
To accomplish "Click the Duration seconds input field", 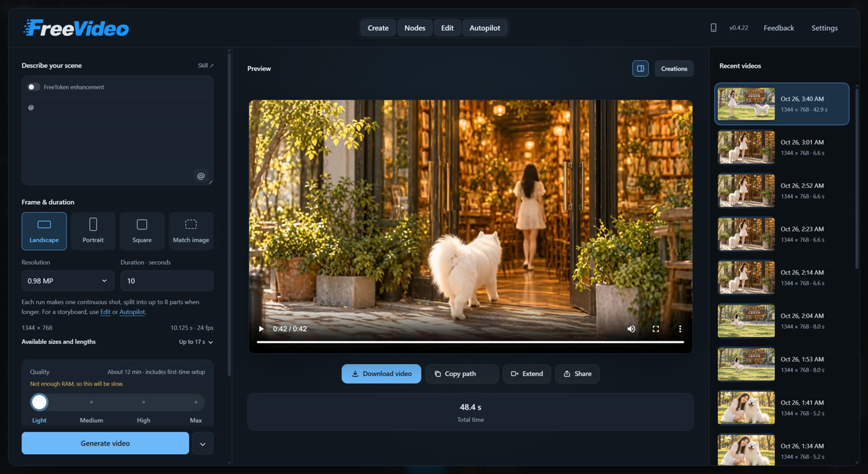I will tap(167, 280).
